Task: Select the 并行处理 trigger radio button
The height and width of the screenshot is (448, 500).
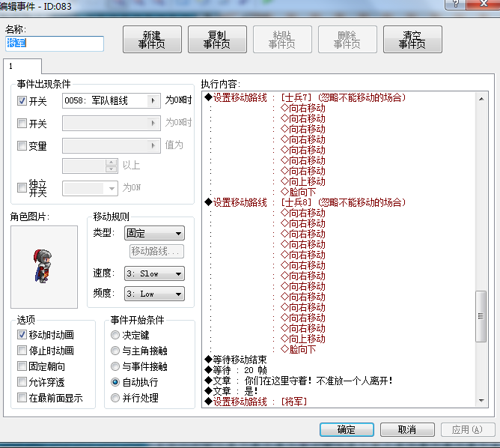Action: tap(115, 398)
